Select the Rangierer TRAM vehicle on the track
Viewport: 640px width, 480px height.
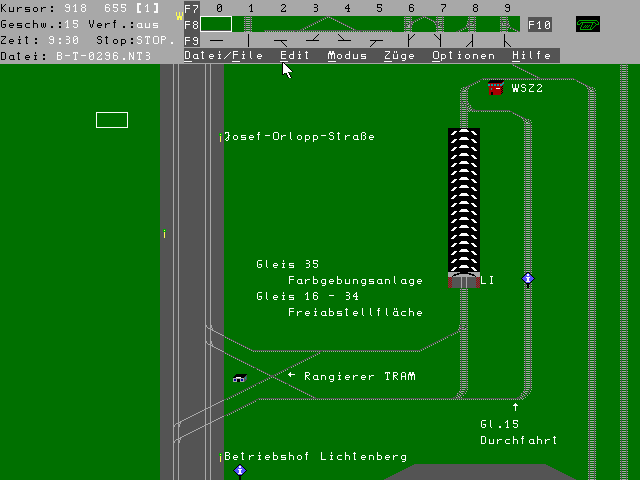(x=240, y=377)
